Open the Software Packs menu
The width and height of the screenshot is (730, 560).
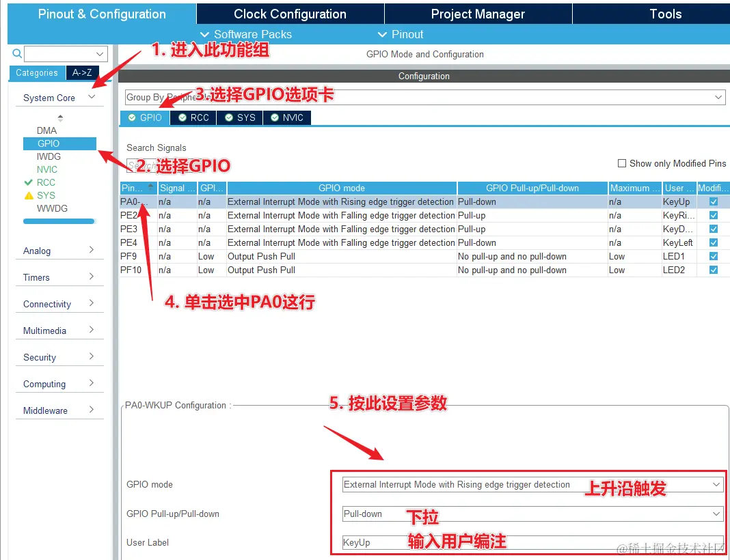click(x=246, y=34)
